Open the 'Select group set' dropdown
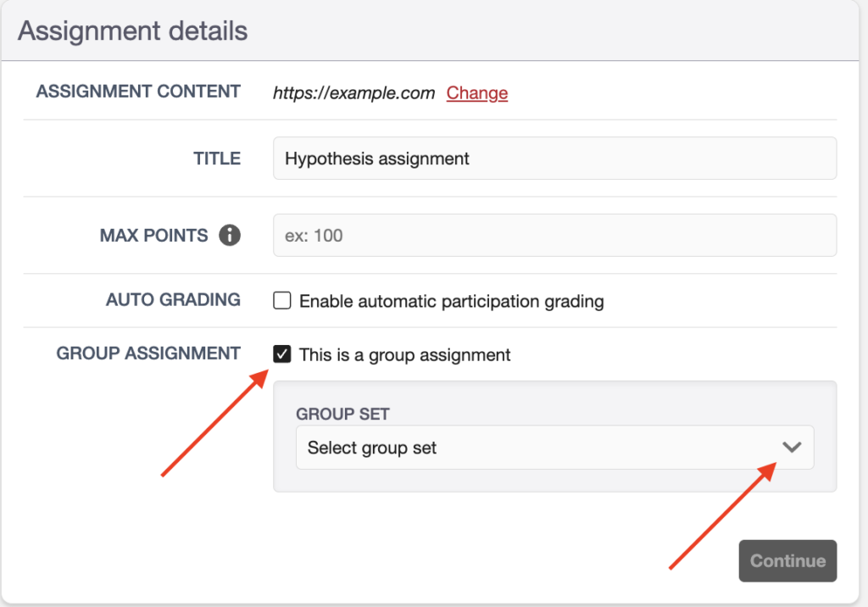 (542, 448)
